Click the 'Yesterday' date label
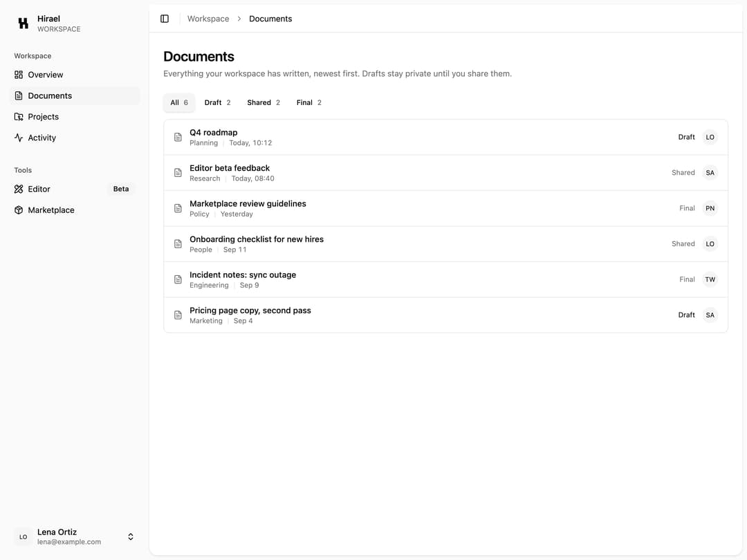The width and height of the screenshot is (747, 560). (237, 214)
